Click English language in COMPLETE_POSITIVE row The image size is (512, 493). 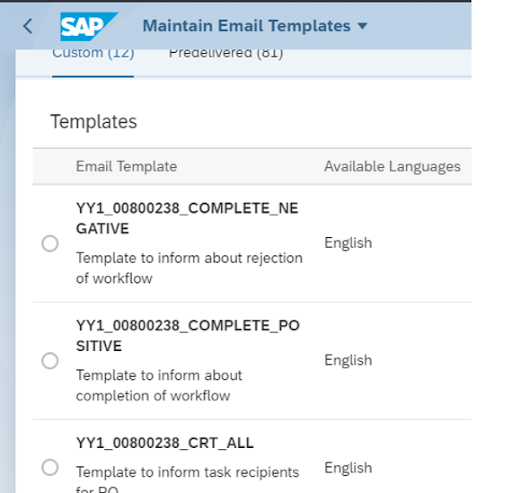[x=348, y=360]
